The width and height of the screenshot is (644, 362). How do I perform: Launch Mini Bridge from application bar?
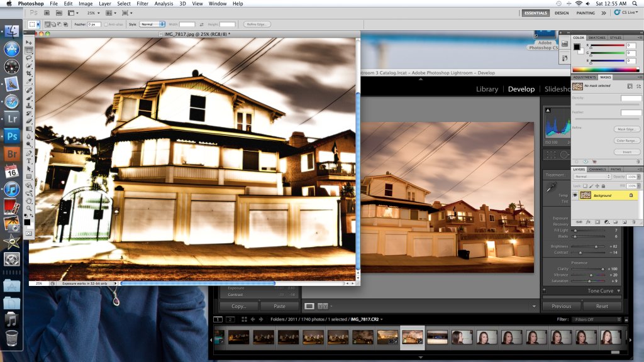click(58, 13)
